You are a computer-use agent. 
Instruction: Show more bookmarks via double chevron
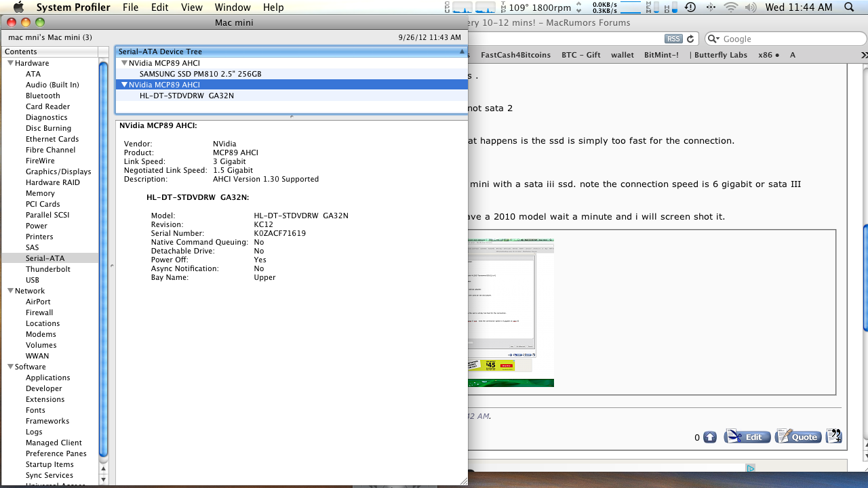pyautogui.click(x=864, y=55)
